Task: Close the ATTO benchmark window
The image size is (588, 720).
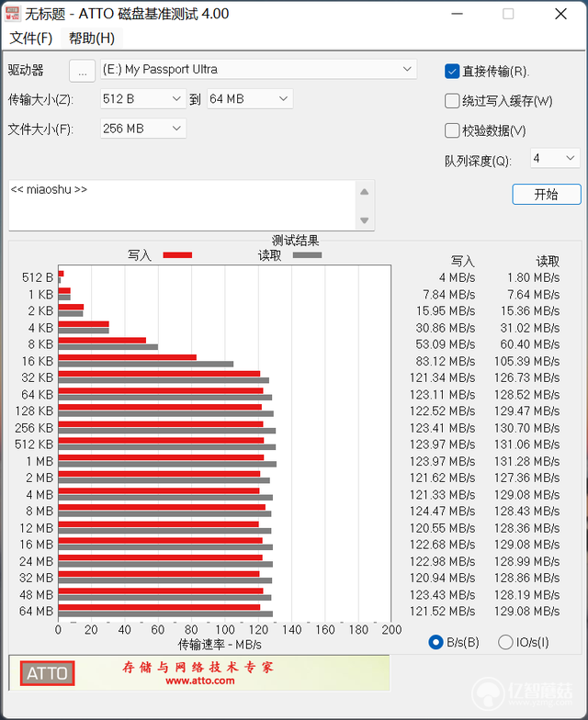Action: pos(560,14)
